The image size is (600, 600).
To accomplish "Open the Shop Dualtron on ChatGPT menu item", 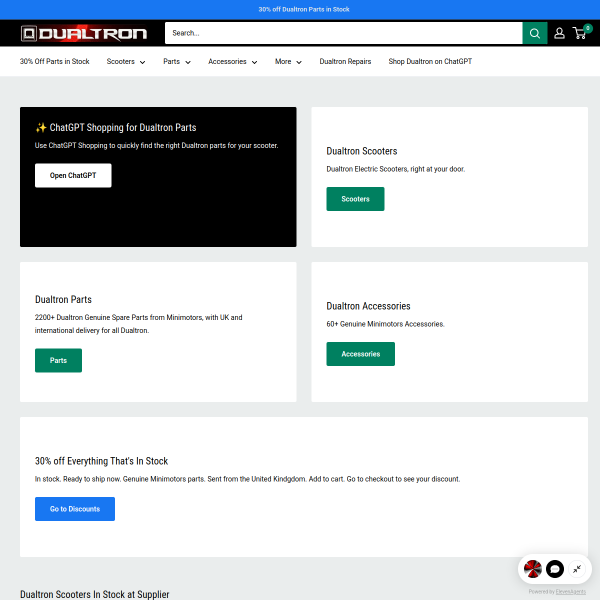I will coord(430,62).
